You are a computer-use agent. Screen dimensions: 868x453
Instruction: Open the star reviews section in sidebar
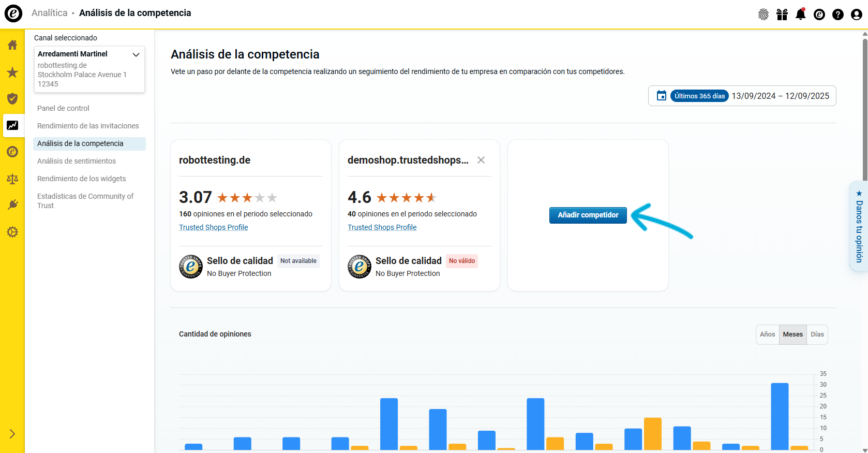pos(12,72)
